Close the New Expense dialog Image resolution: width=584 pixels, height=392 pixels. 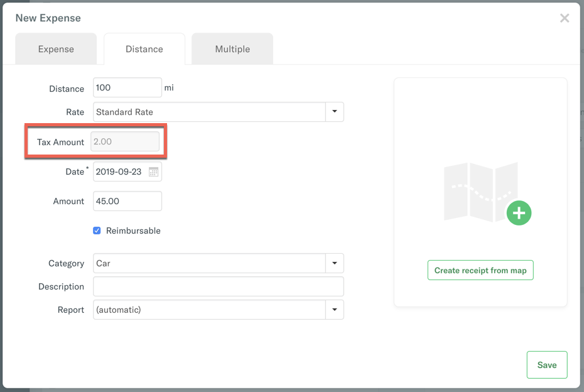(x=565, y=18)
